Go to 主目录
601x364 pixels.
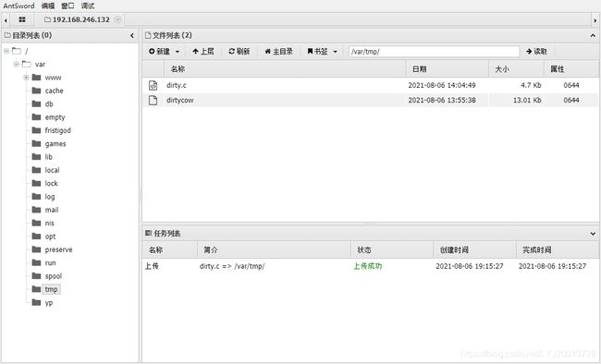[x=278, y=52]
